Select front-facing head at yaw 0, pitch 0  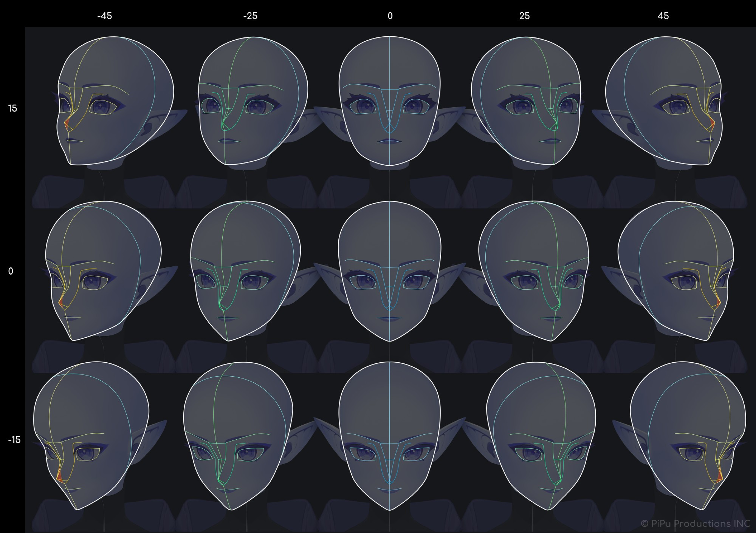point(390,271)
